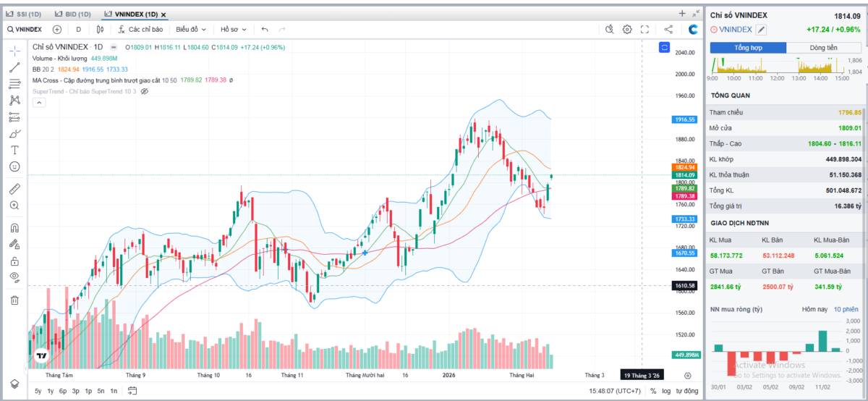868x401 pixels.
Task: Toggle tự động auto scale
Action: point(688,391)
